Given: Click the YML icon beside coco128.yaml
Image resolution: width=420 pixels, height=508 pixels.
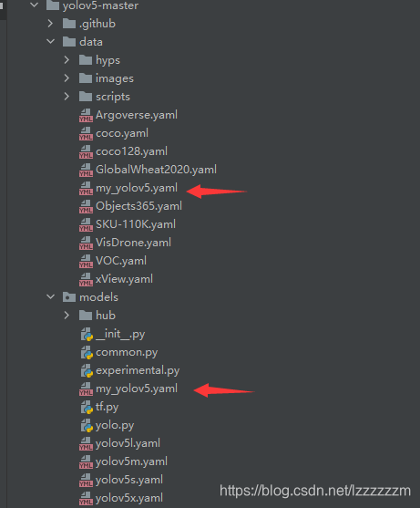Looking at the screenshot, I should pos(86,152).
